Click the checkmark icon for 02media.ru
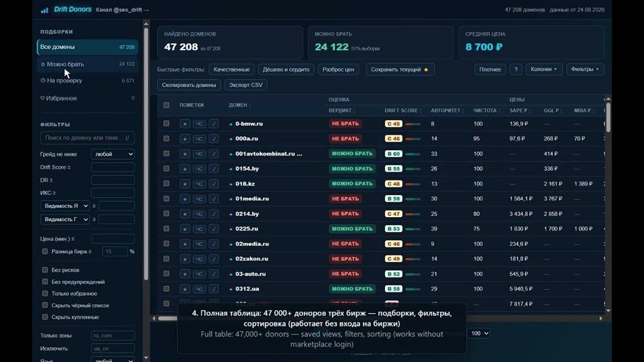Screen dimensions: 644x362 point(213,244)
